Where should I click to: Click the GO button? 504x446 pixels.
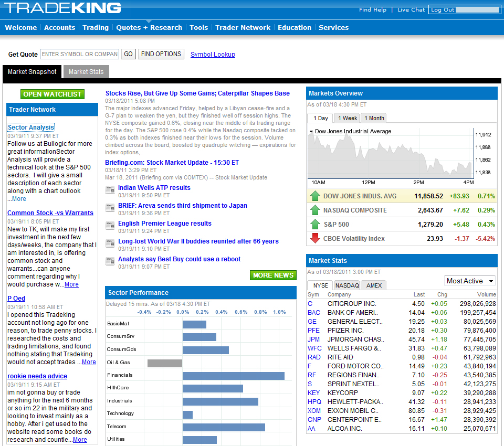coord(128,54)
